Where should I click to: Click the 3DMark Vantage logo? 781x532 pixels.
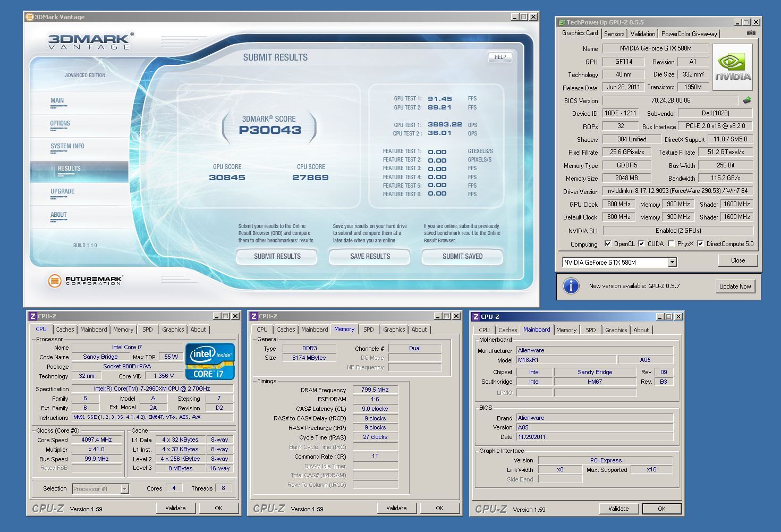pos(90,41)
